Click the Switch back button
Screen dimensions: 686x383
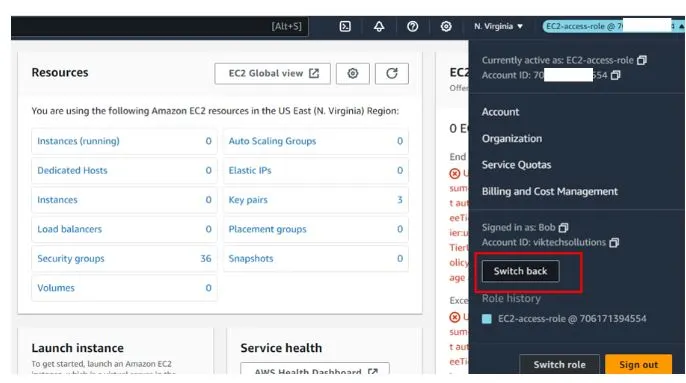(x=521, y=271)
